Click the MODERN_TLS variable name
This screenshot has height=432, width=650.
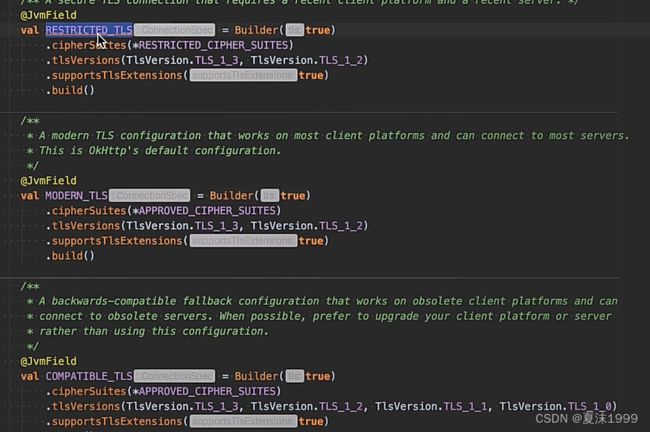pyautogui.click(x=76, y=196)
